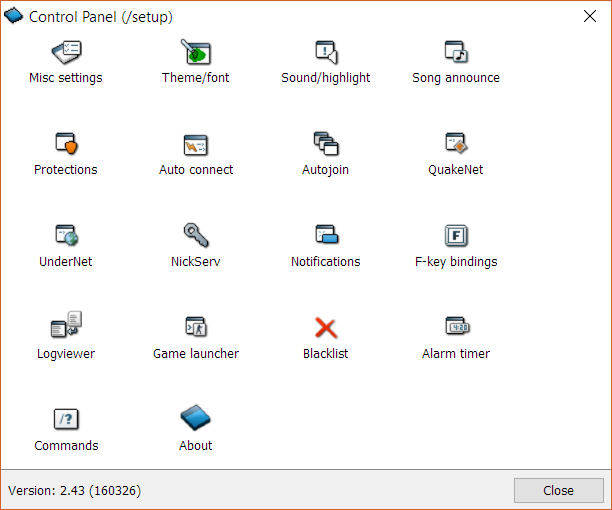Viewport: 612px width, 510px height.
Task: Open the QuakeNet settings icon
Action: 456,143
